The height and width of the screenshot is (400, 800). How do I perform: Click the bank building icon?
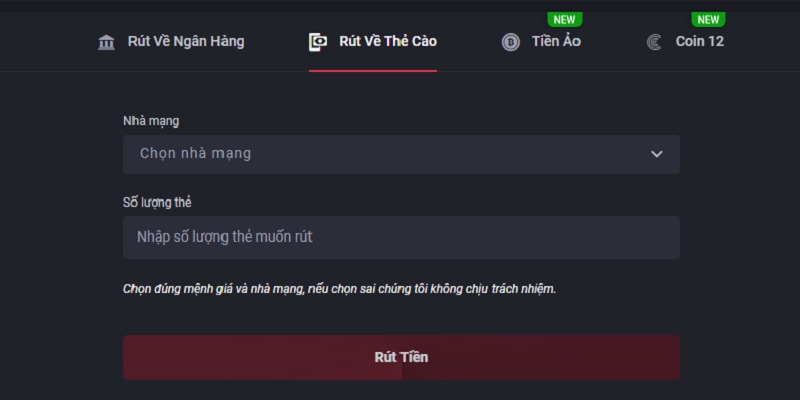[x=106, y=42]
